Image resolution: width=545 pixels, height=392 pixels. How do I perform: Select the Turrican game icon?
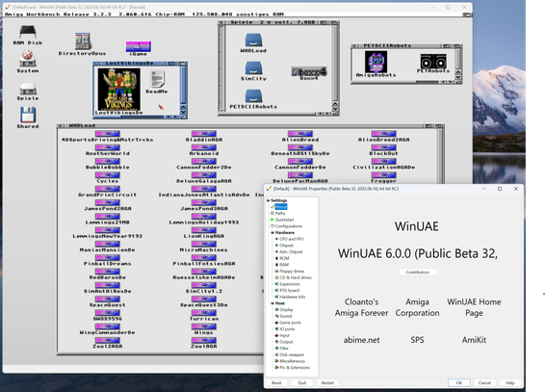coord(204,313)
